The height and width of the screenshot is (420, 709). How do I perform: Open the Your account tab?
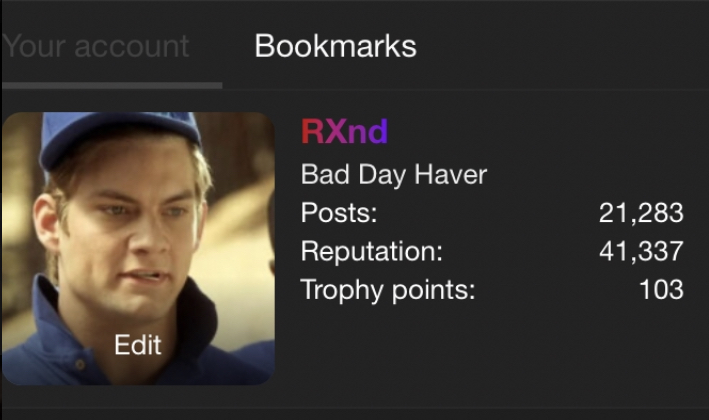tap(95, 46)
